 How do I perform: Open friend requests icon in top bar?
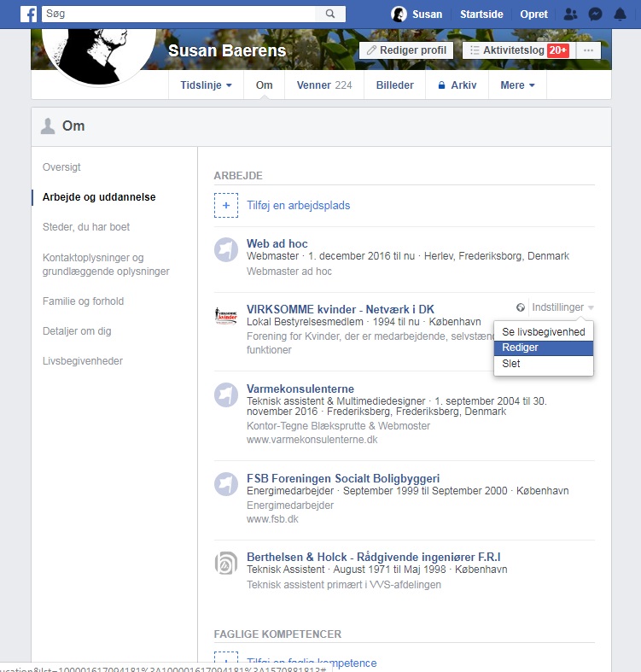(570, 15)
